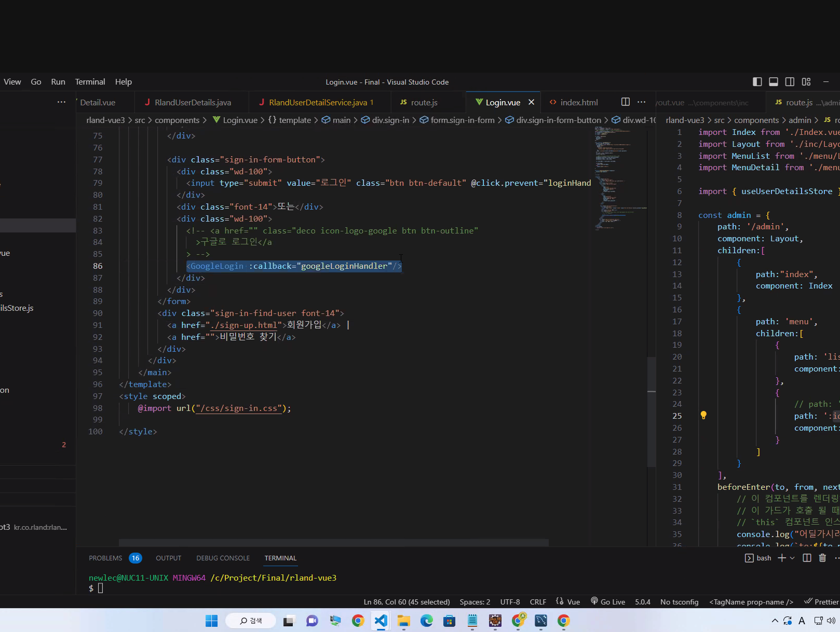Image resolution: width=840 pixels, height=632 pixels.
Task: Open More Actions menu beside index.html tab
Action: pyautogui.click(x=642, y=102)
